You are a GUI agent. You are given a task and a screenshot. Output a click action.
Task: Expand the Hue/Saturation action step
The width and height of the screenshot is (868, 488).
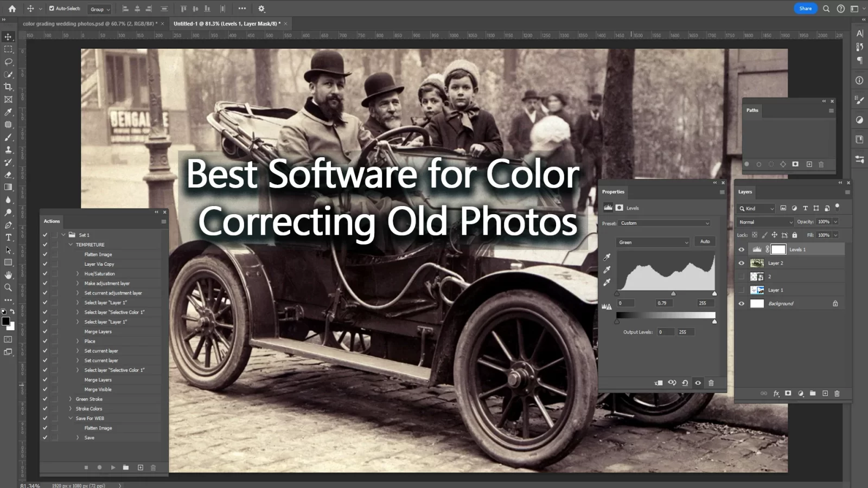pyautogui.click(x=78, y=274)
